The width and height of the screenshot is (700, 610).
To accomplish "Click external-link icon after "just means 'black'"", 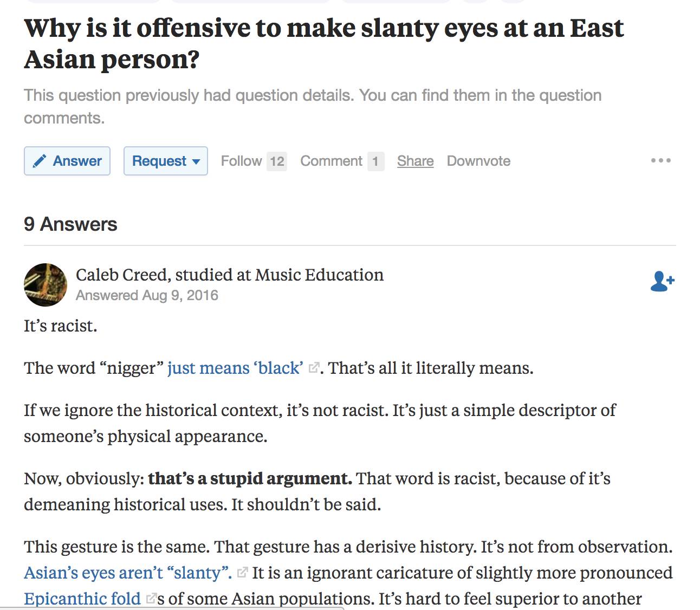I will click(x=313, y=368).
